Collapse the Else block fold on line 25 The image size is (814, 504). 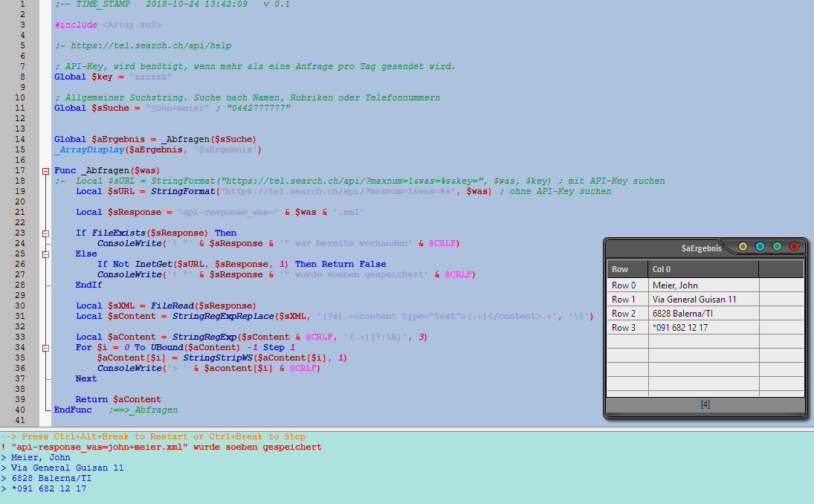point(46,254)
